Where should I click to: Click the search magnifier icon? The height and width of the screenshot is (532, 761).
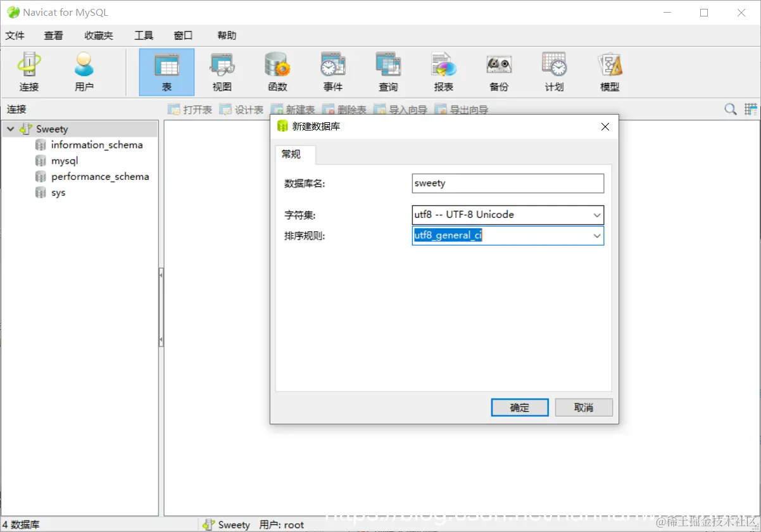[731, 109]
